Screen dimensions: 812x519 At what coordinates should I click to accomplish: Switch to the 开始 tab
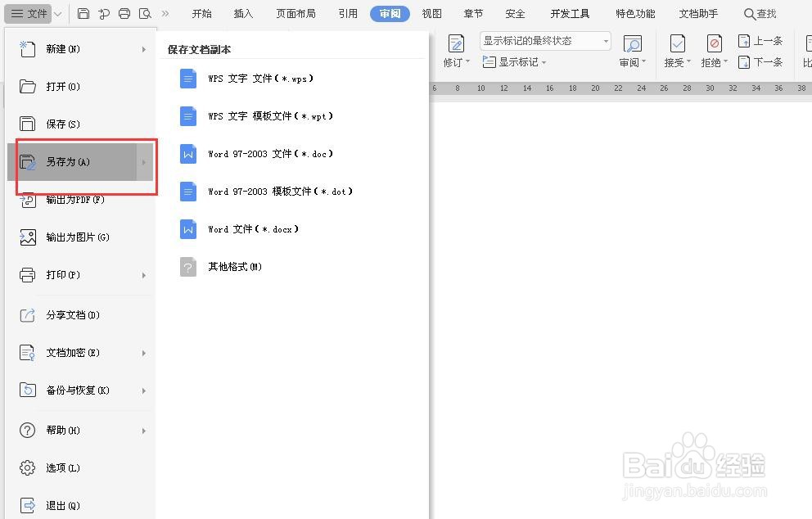coord(202,13)
